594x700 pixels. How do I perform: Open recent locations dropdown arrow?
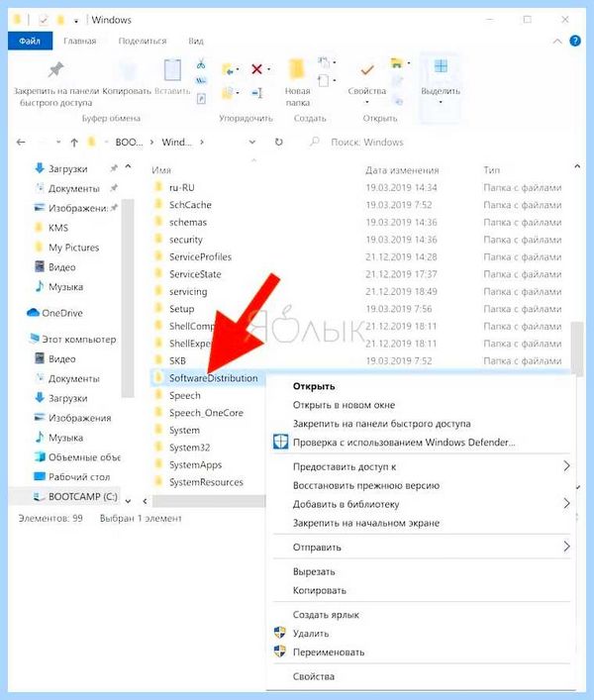tap(58, 142)
